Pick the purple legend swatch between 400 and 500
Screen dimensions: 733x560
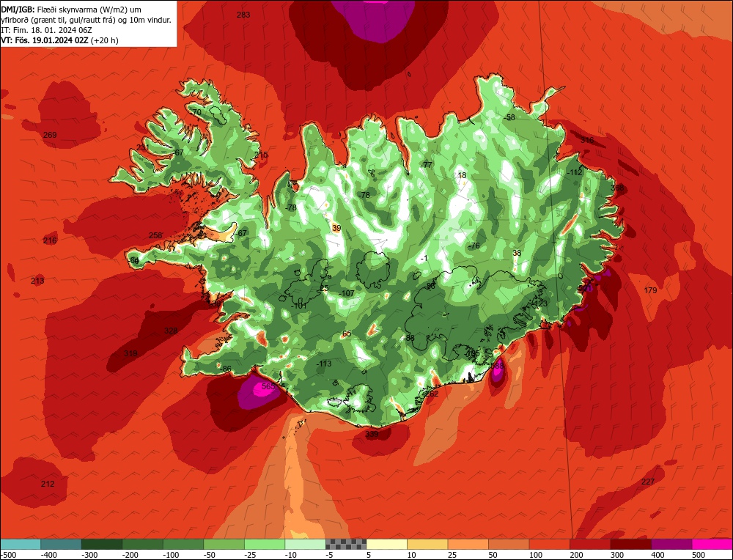(671, 544)
